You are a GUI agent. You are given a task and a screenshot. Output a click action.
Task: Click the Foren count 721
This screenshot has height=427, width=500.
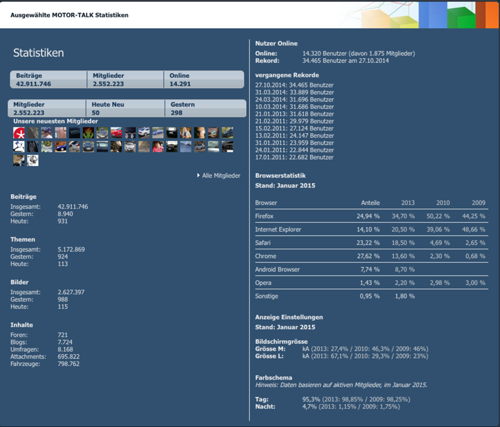62,335
